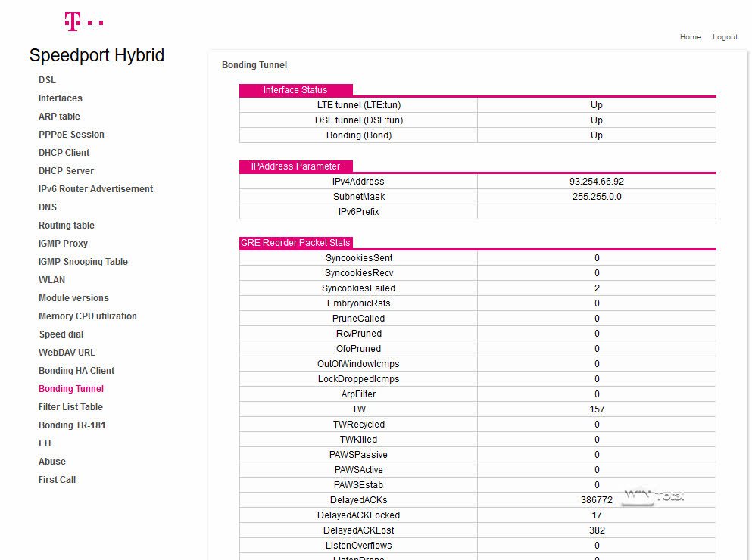This screenshot has height=560, width=752.
Task: Click the SyncookiesSent label
Action: pos(359,258)
